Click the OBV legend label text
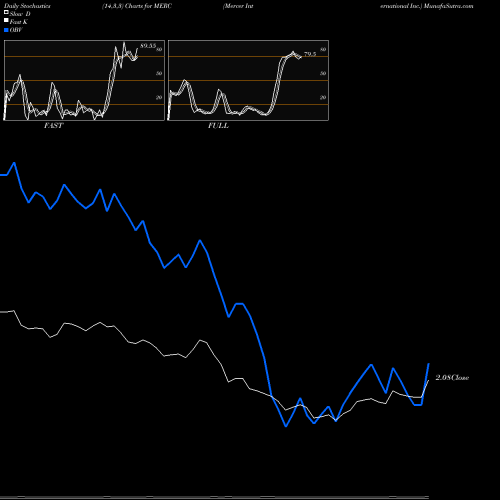This screenshot has height=500, width=500. (16, 30)
